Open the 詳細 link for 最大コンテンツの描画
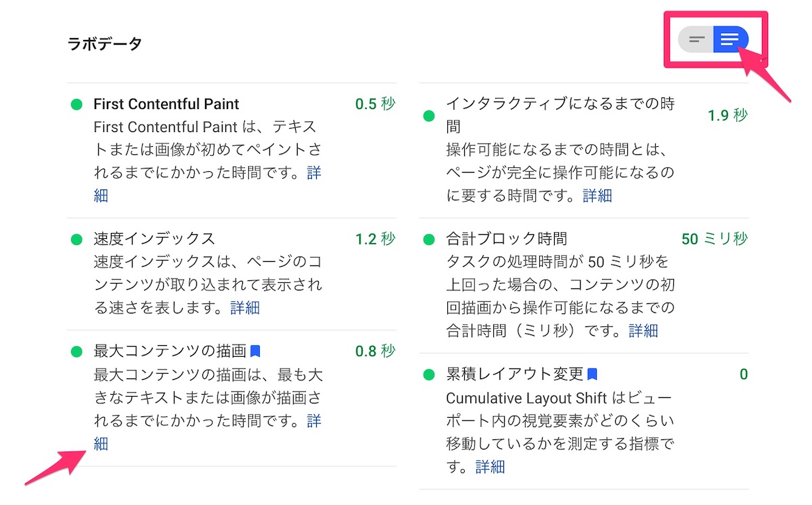 (x=100, y=443)
